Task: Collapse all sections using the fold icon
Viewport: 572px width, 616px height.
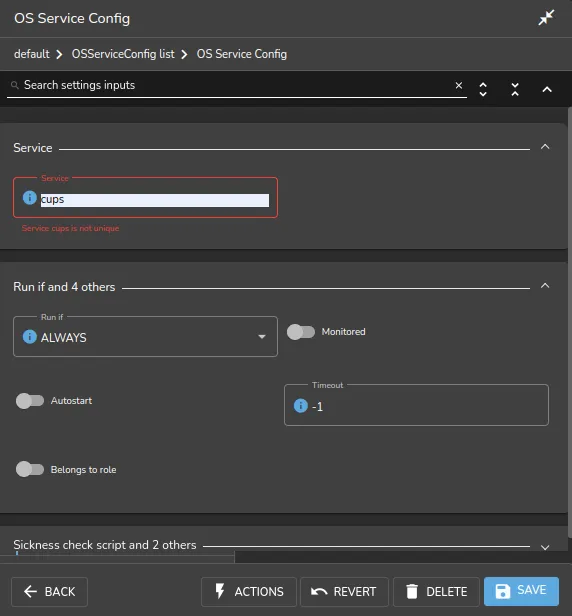Action: [x=515, y=89]
